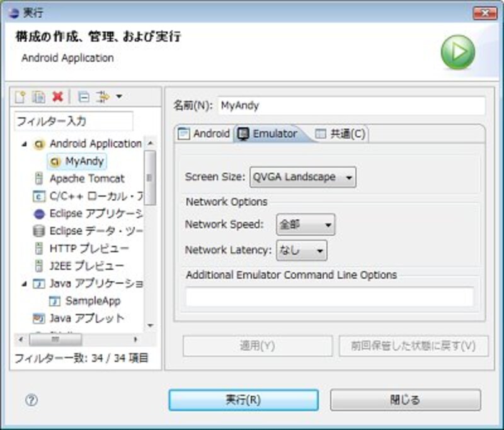Click the new launch configuration icon
Image resolution: width=504 pixels, height=430 pixels.
point(20,97)
